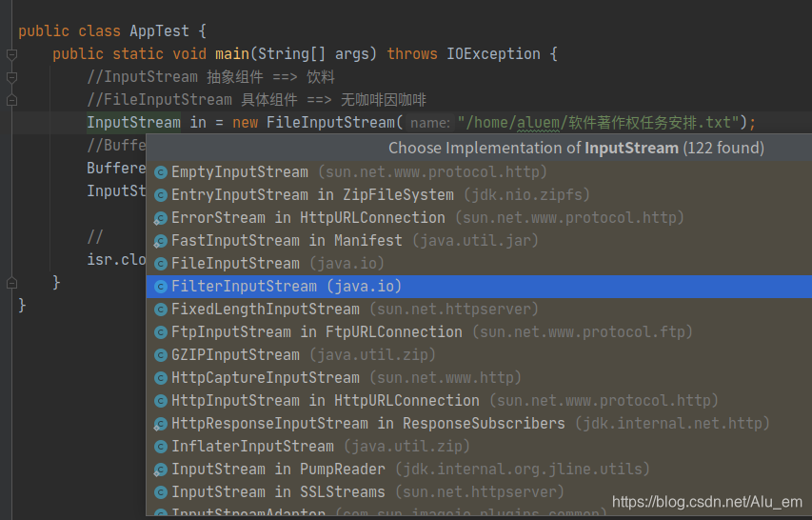Click the class icon beside EntryInputStream
The image size is (812, 520).
[x=161, y=195]
